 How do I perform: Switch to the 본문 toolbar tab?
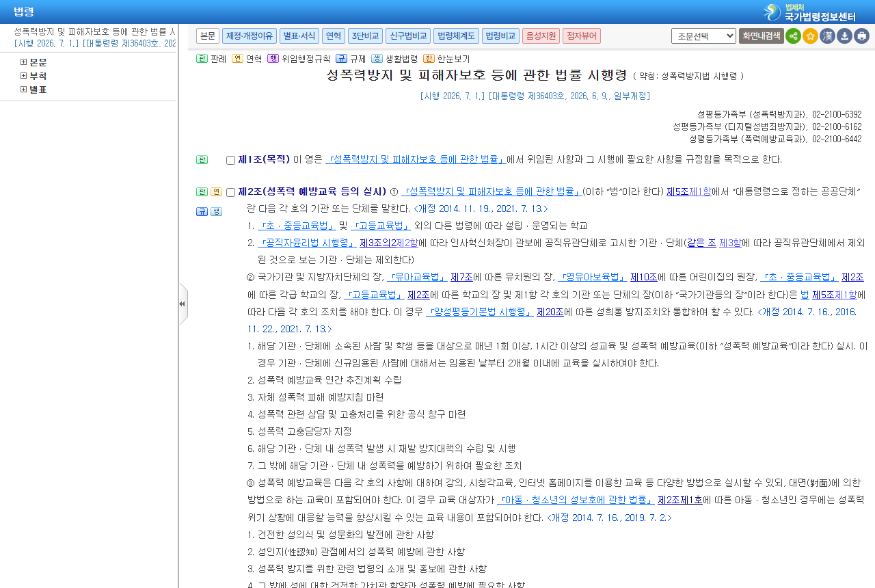[208, 36]
